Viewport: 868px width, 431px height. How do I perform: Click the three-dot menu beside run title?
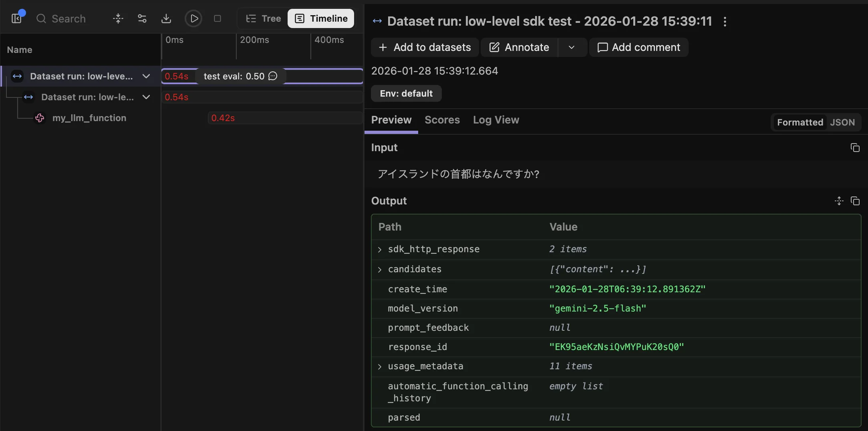tap(725, 21)
